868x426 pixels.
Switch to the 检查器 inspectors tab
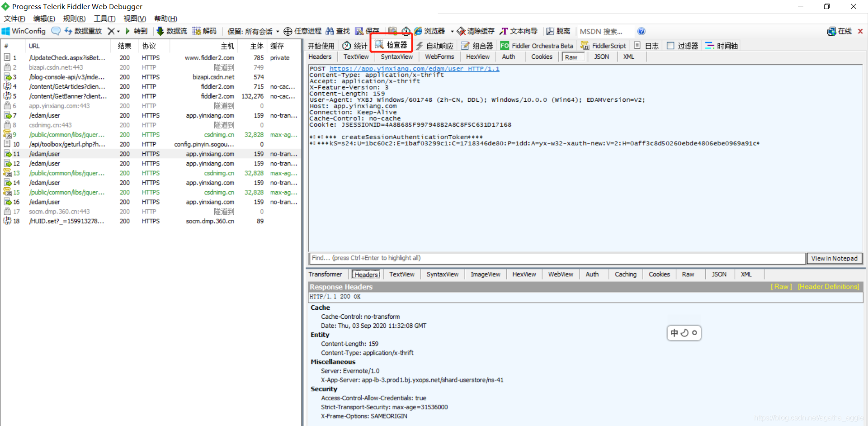pos(392,45)
